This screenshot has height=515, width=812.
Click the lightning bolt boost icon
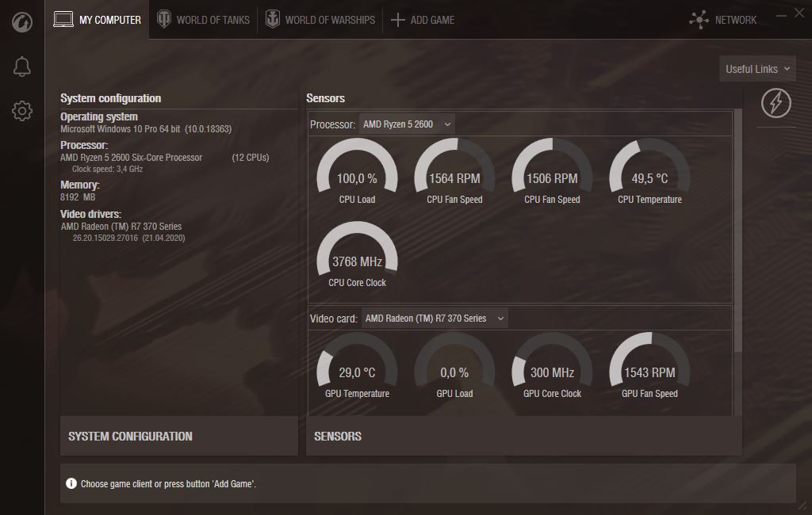coord(776,103)
